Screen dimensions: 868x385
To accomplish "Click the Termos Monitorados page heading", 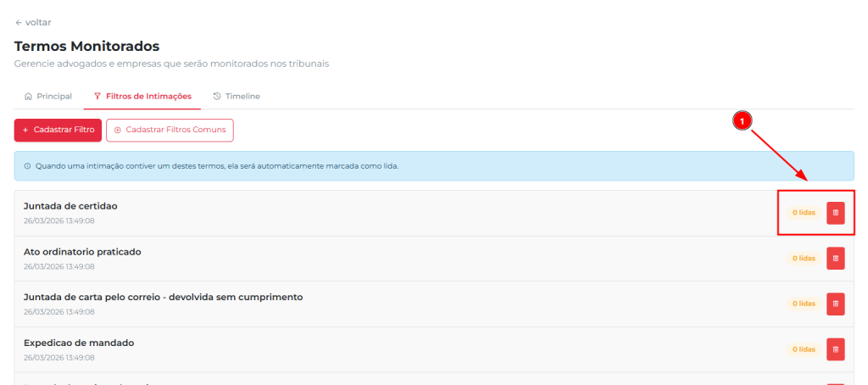I will (86, 46).
